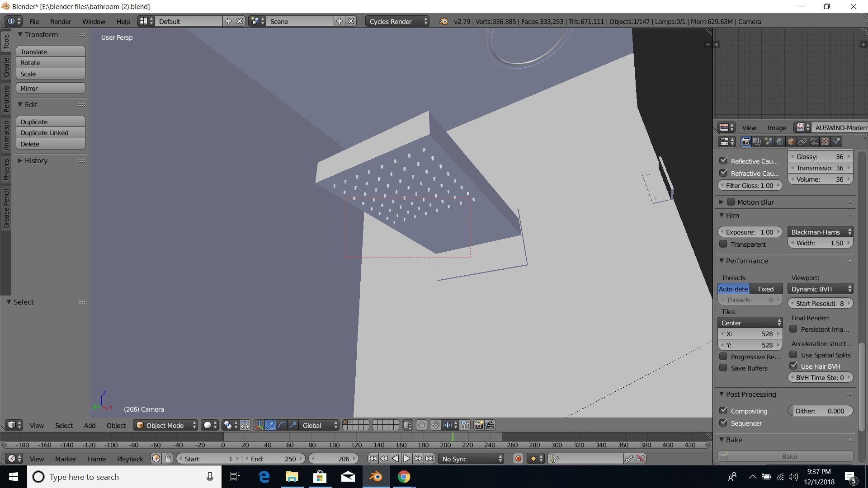This screenshot has width=868, height=488.
Task: Open the Render Layers properties icon
Action: 757,142
